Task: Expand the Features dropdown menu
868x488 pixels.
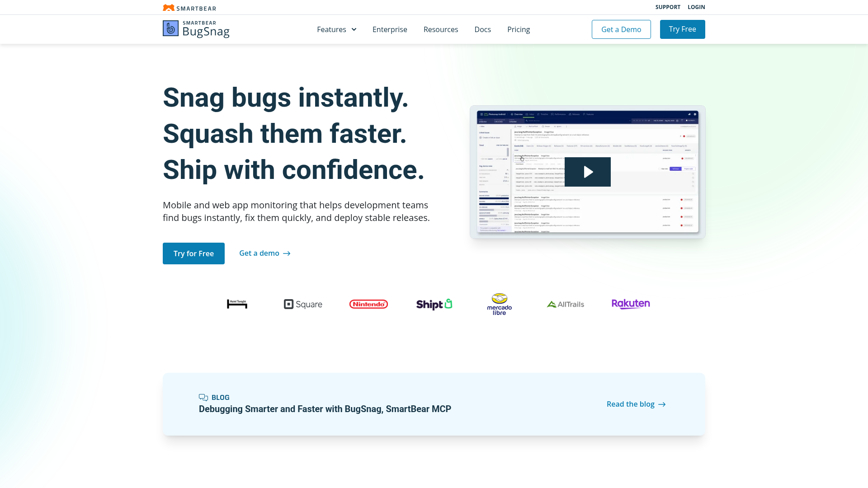Action: [332, 29]
